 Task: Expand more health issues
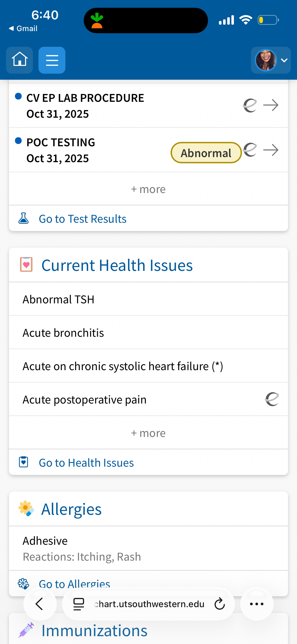(148, 433)
